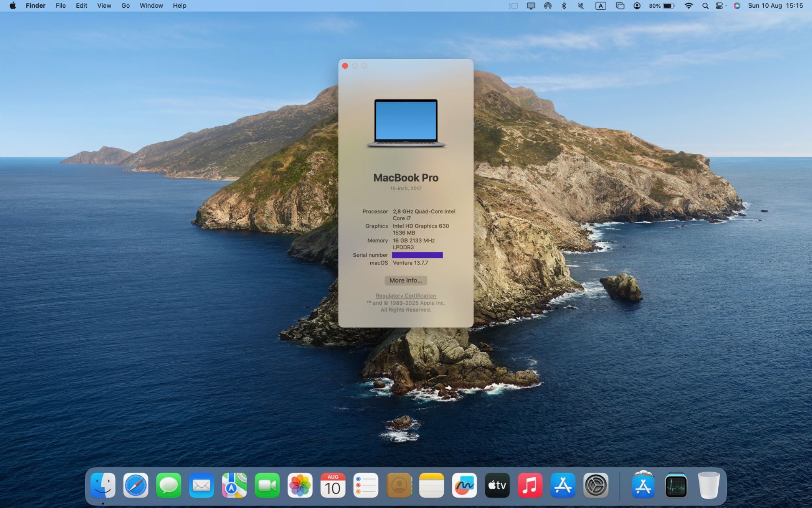Viewport: 812px width, 508px height.
Task: Launch Safari from the Dock
Action: [x=136, y=485]
